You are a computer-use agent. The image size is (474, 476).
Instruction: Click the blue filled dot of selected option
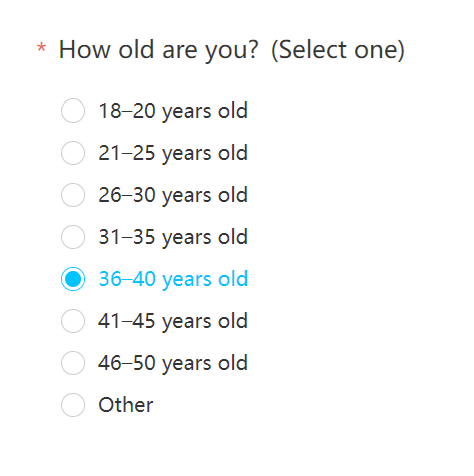(x=73, y=279)
